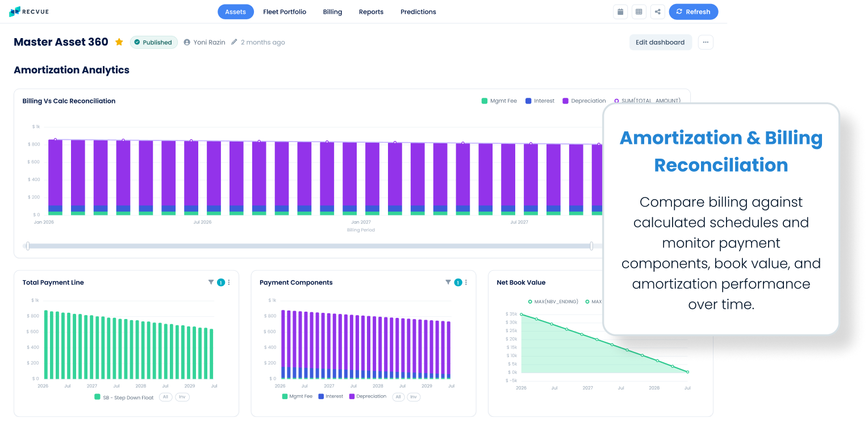Toggle SUM(TOTAL_AMOUNT) legend entry
The height and width of the screenshot is (439, 868).
(x=647, y=101)
